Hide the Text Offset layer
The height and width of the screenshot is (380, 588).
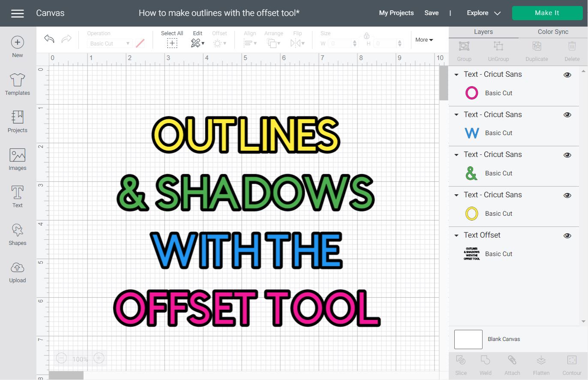567,235
